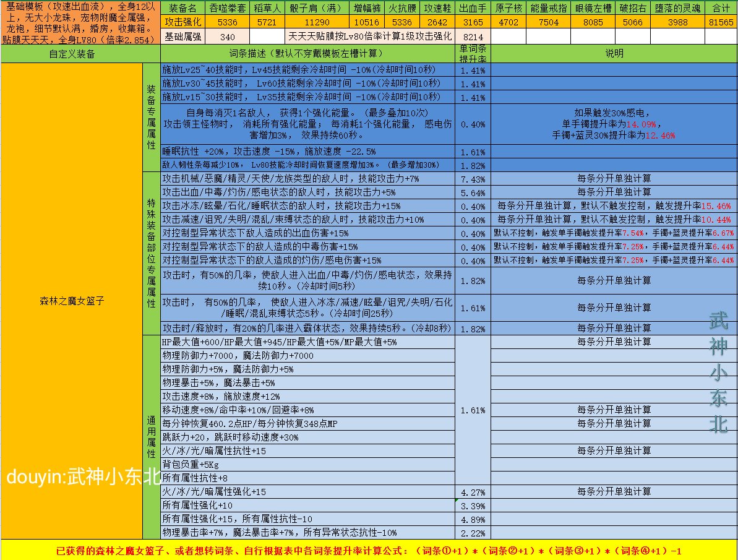This screenshot has height=560, width=738.
Task: Select the value 11290 cell
Action: pyautogui.click(x=317, y=22)
